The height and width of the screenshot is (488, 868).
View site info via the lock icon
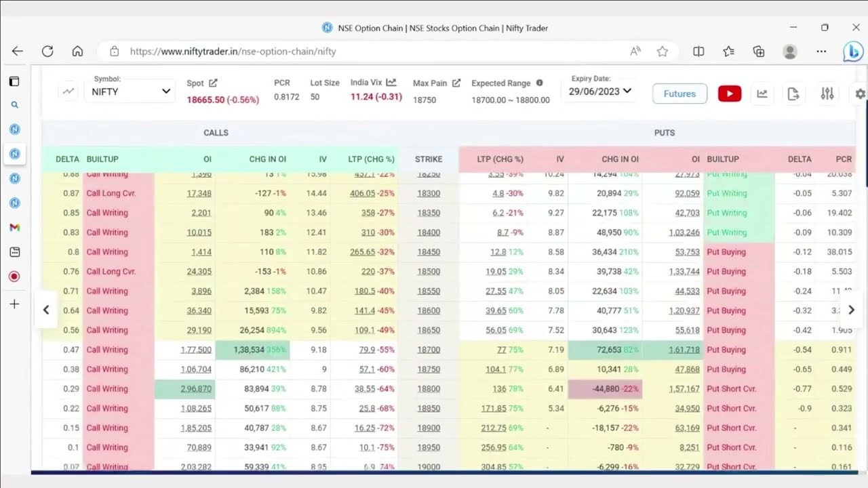coord(114,51)
